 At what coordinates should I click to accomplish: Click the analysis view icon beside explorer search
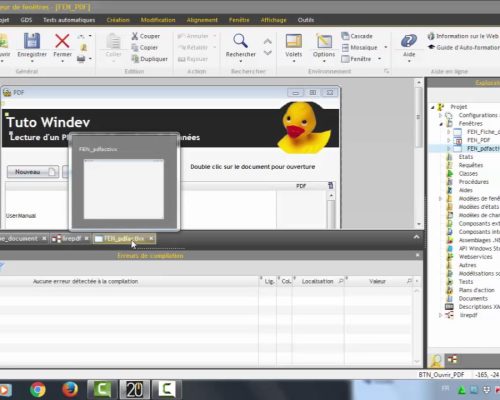click(452, 359)
